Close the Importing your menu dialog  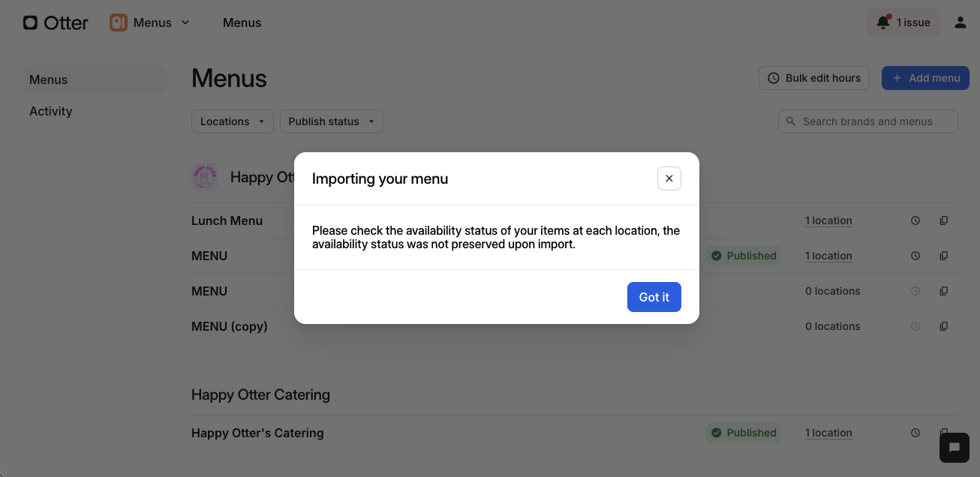coord(669,178)
